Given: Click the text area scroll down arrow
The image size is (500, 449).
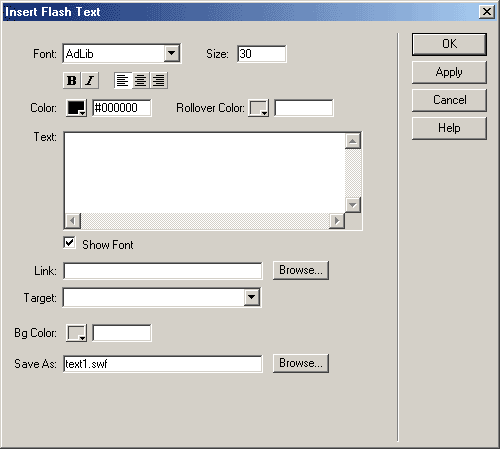Looking at the screenshot, I should click(x=353, y=205).
